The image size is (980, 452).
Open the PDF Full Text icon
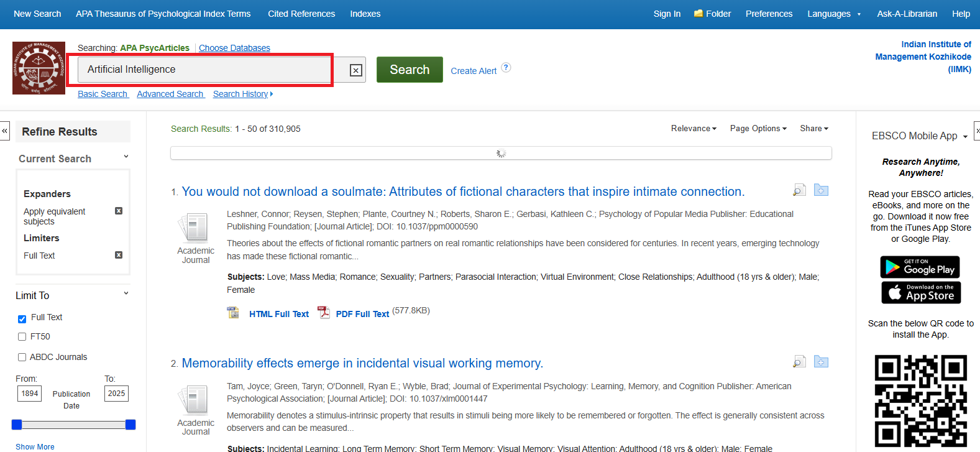click(x=323, y=313)
